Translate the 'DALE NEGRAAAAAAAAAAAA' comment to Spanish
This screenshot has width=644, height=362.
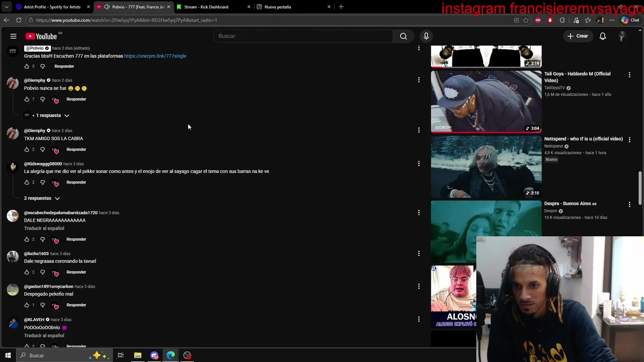(44, 228)
